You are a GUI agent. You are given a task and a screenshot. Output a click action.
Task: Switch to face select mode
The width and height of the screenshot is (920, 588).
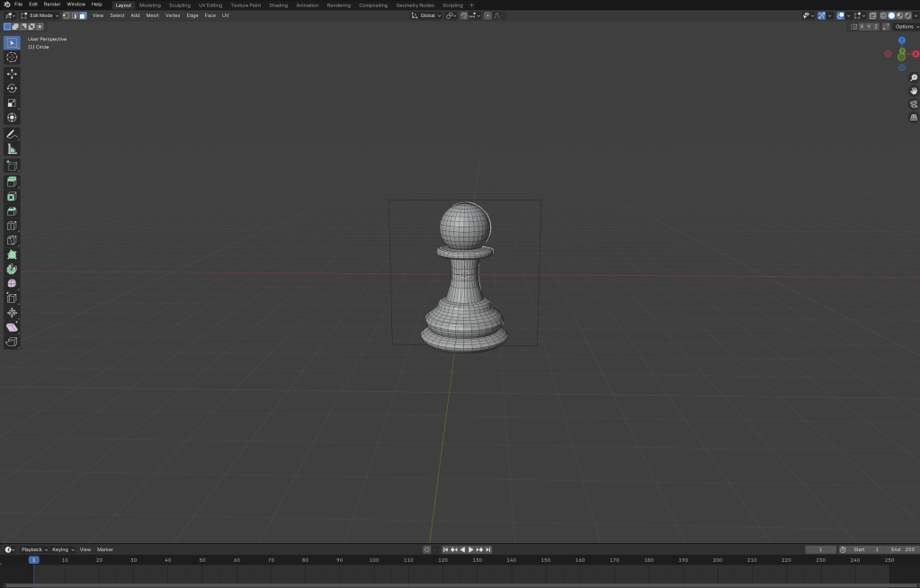coord(83,15)
